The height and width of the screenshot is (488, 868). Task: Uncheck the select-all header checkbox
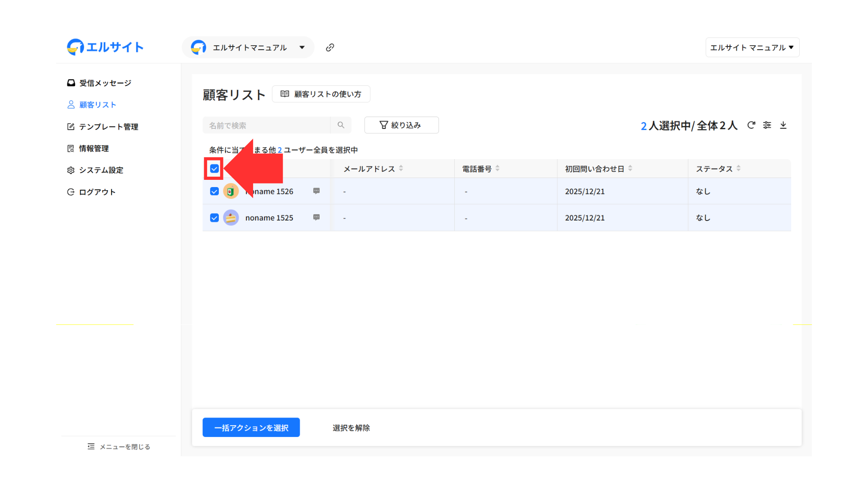click(214, 169)
